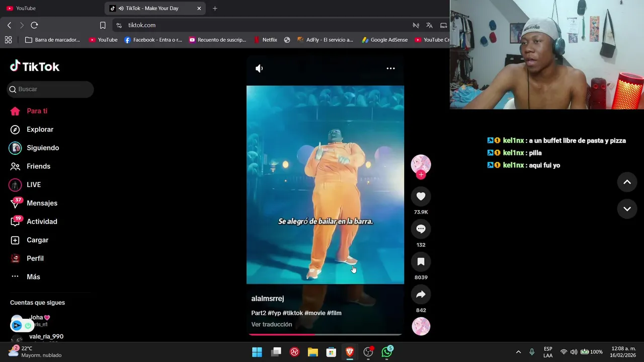Mute the TikTok video sound

click(259, 68)
